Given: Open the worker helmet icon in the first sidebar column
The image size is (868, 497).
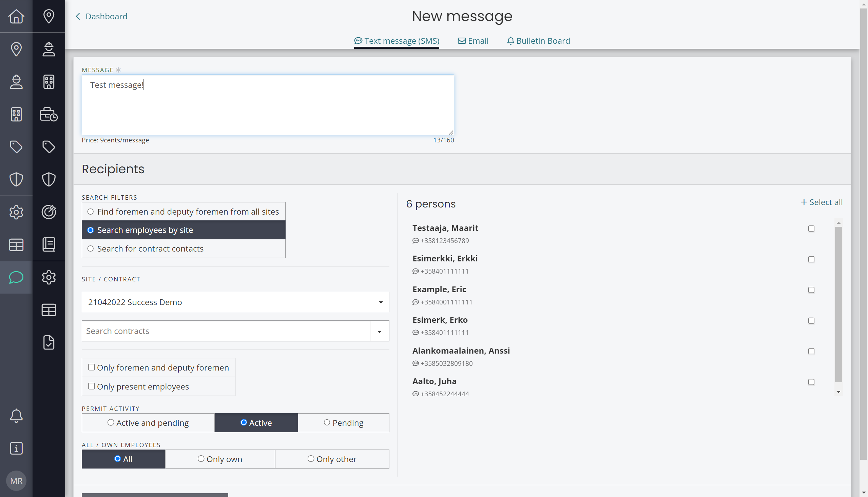Looking at the screenshot, I should point(16,82).
